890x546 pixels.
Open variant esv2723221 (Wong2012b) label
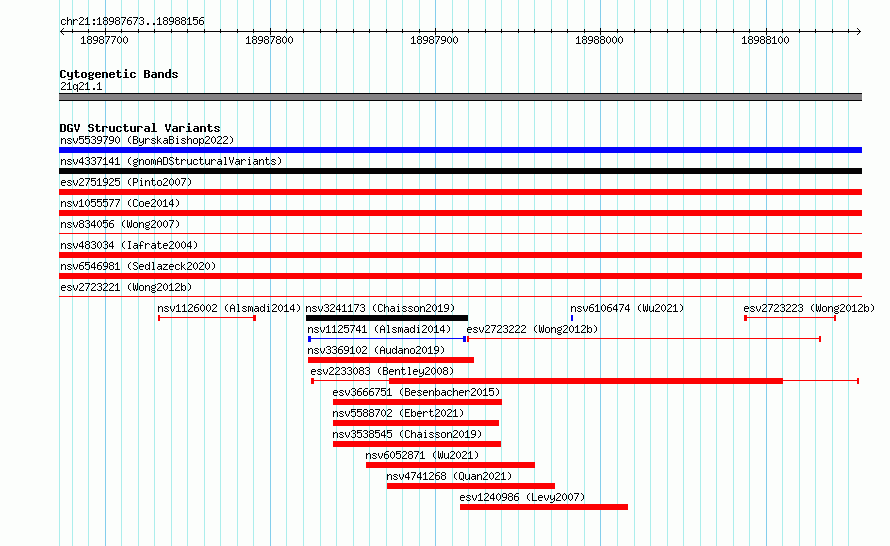[126, 287]
